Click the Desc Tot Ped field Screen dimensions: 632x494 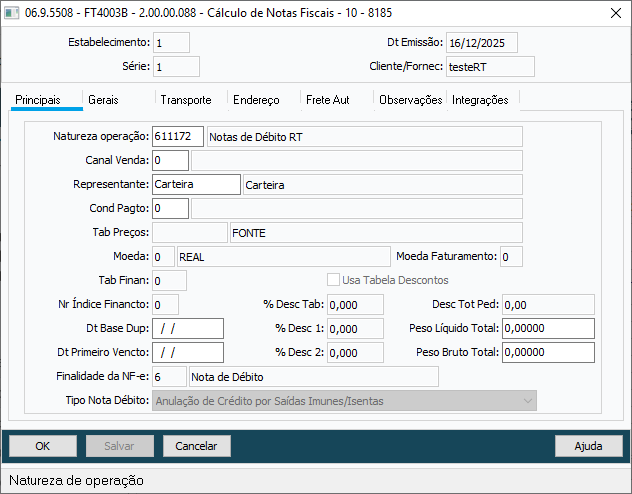pyautogui.click(x=548, y=305)
